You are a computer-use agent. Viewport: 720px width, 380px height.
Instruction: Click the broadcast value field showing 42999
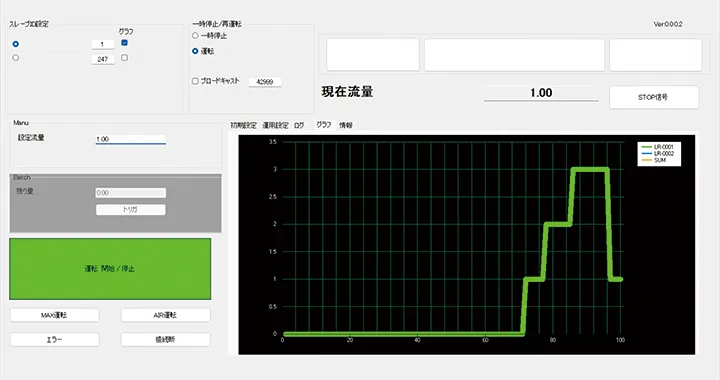[x=265, y=82]
